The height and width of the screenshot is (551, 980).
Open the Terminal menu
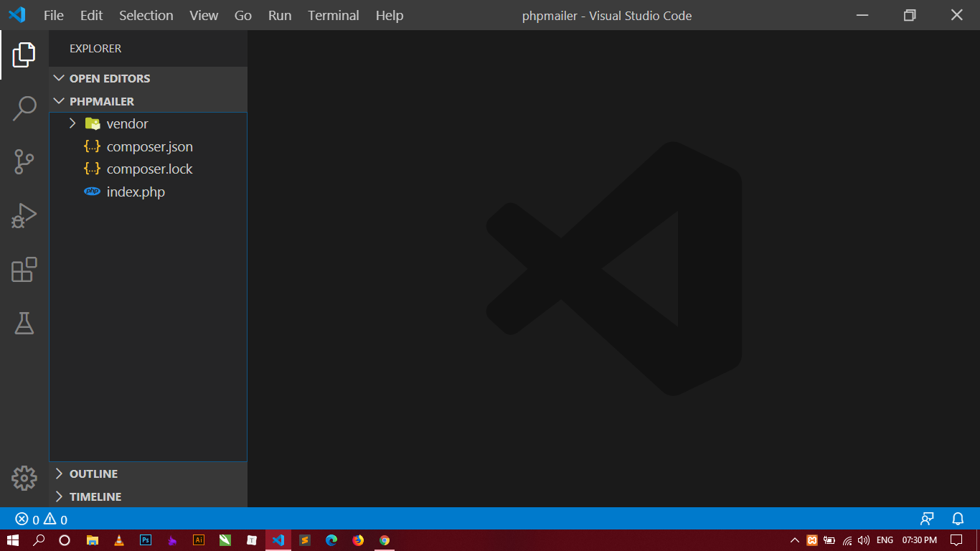click(x=334, y=15)
